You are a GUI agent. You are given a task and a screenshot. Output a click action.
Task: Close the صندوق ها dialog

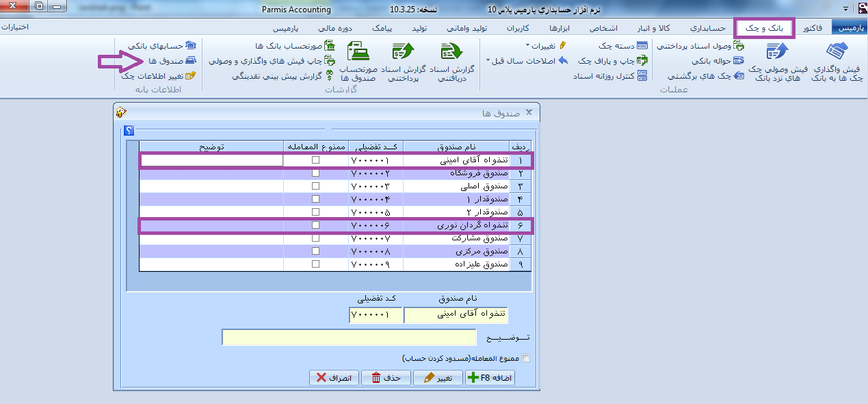(528, 113)
